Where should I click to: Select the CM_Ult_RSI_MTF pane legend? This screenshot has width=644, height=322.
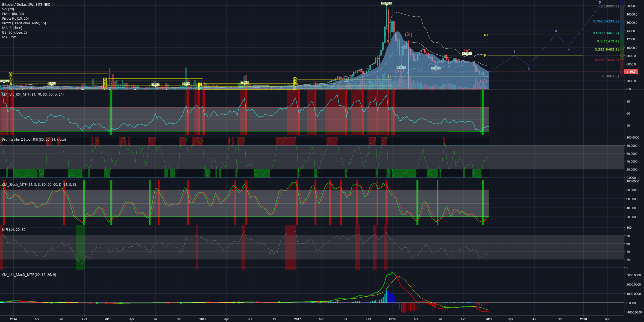(x=33, y=94)
